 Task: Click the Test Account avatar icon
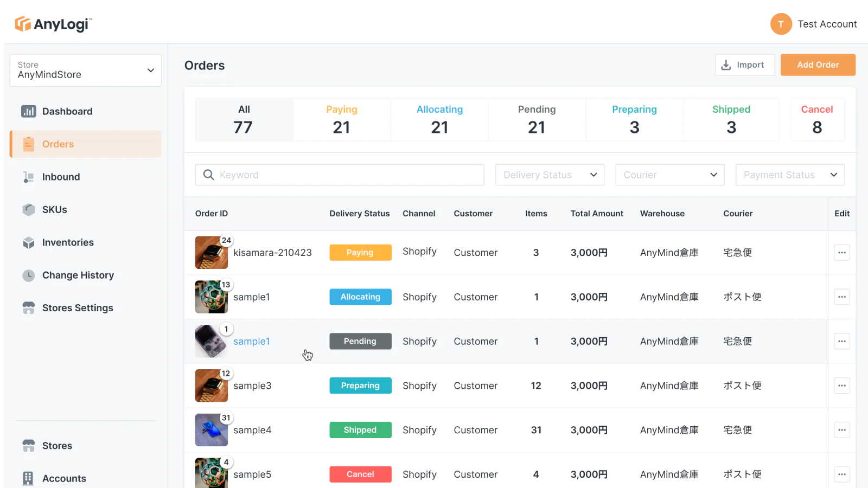781,24
